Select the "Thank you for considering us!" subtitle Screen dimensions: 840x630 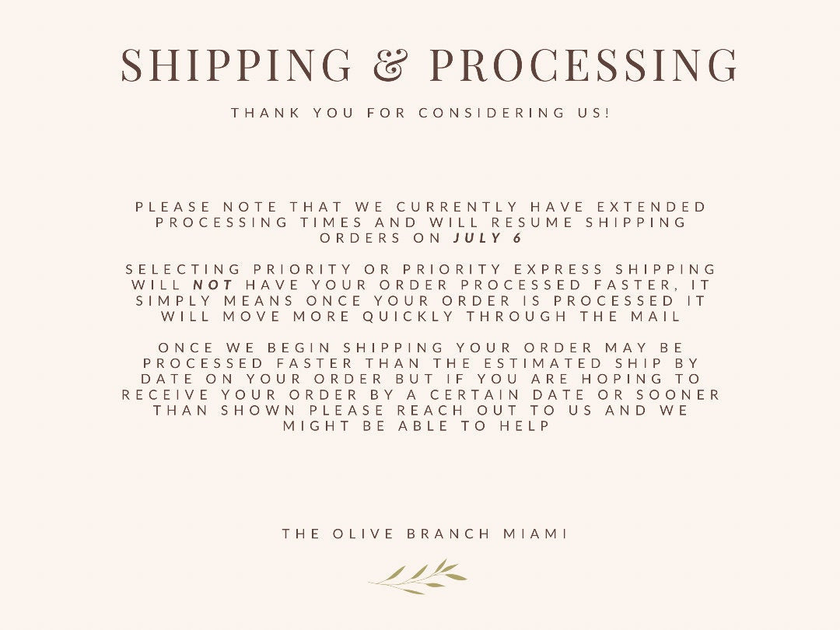421,113
